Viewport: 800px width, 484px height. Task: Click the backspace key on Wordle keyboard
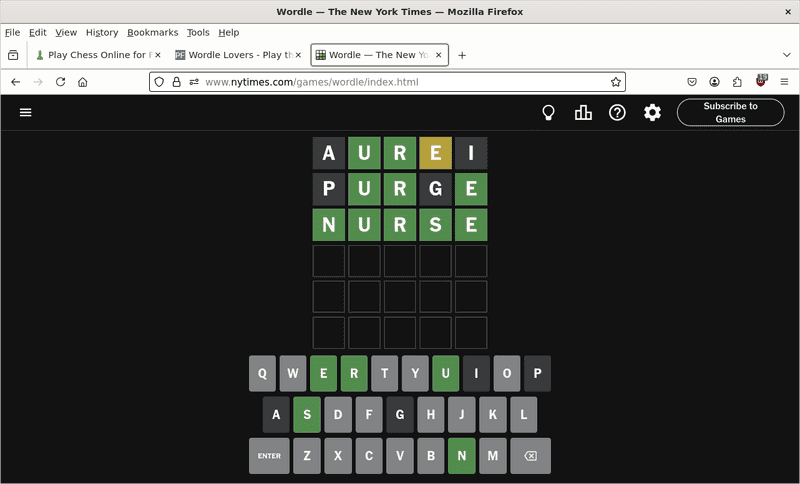[x=531, y=456]
